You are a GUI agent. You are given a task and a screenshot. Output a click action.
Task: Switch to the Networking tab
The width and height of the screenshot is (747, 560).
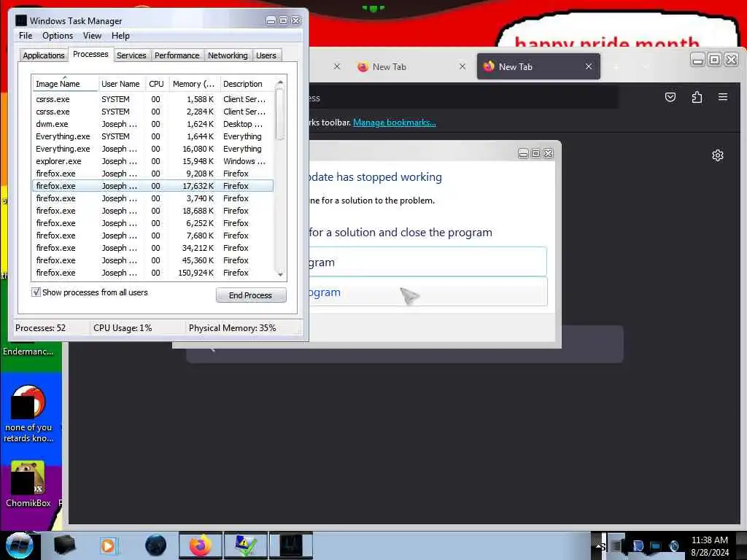pos(228,55)
